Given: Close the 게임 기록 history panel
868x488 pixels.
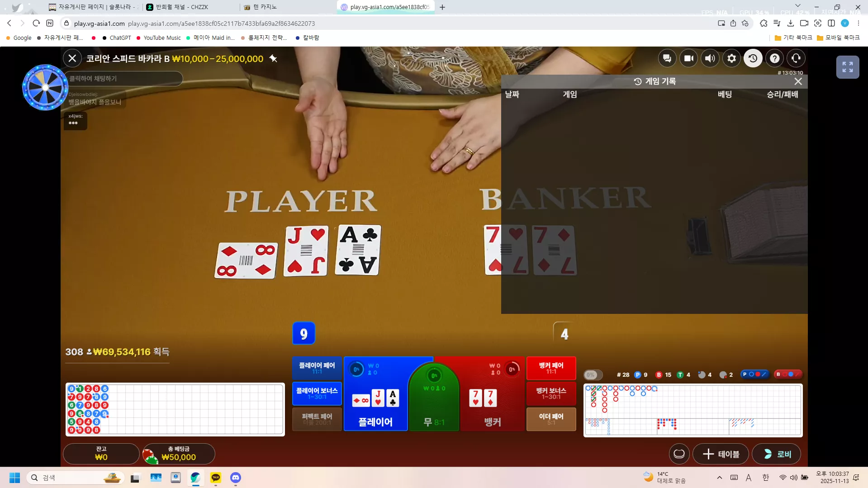Looking at the screenshot, I should click(x=798, y=81).
